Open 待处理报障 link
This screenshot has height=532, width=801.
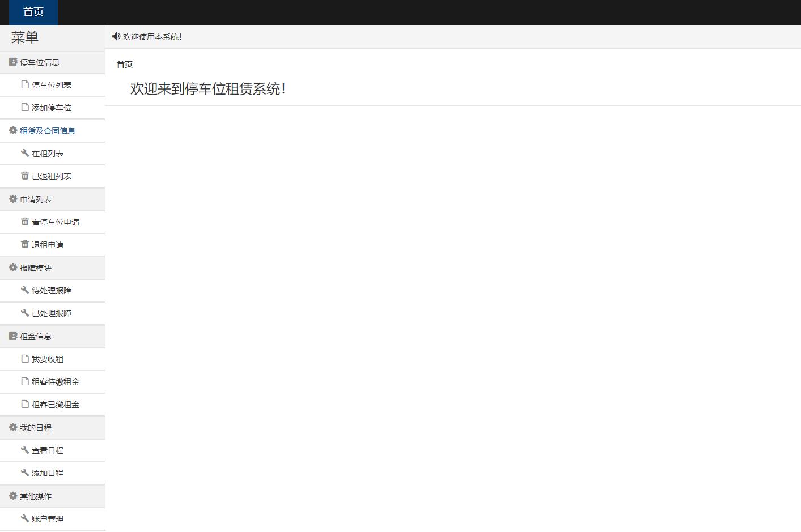click(52, 291)
